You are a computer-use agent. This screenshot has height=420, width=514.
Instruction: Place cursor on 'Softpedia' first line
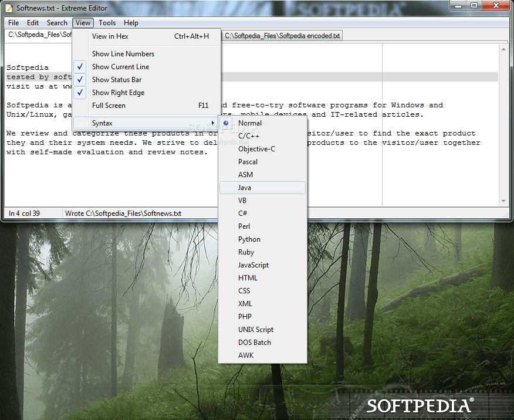point(28,67)
